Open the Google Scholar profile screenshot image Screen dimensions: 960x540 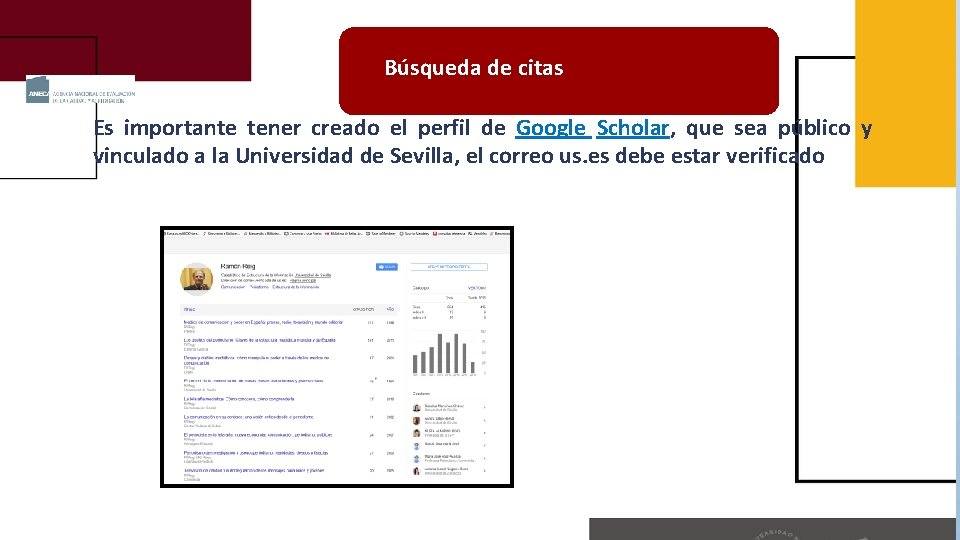(x=337, y=357)
